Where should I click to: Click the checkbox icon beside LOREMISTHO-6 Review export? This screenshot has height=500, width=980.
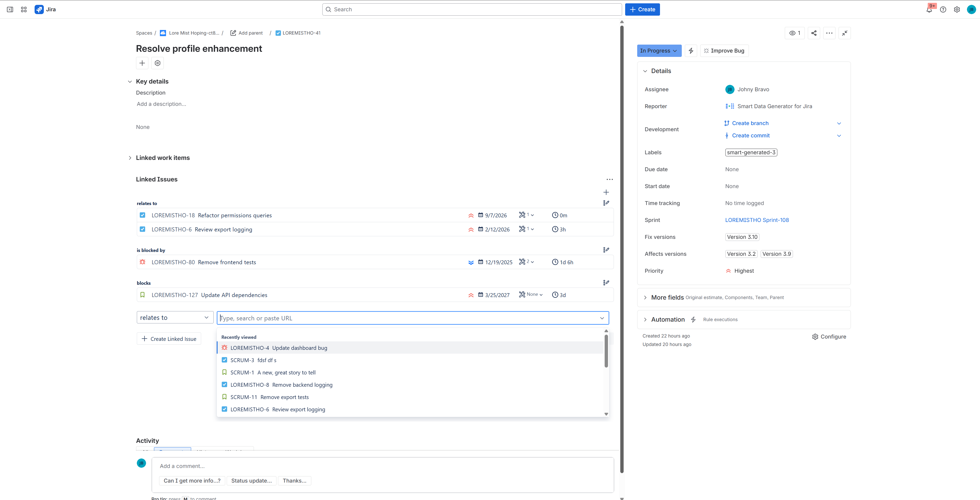click(x=142, y=229)
